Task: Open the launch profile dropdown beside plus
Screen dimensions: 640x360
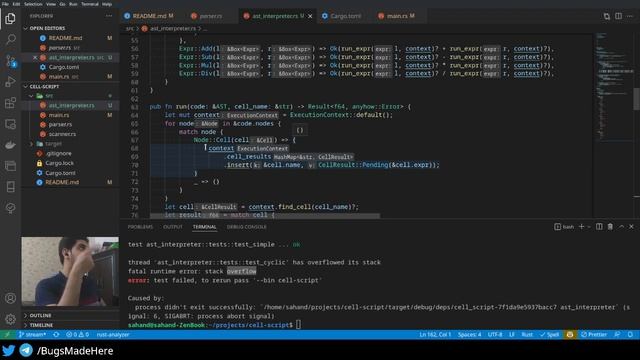Action: 589,227
